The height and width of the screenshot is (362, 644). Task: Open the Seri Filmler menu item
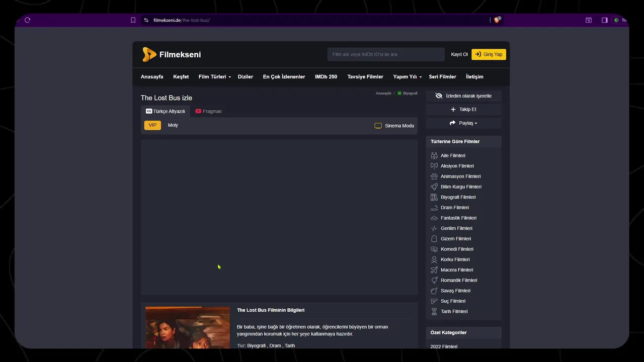click(442, 77)
